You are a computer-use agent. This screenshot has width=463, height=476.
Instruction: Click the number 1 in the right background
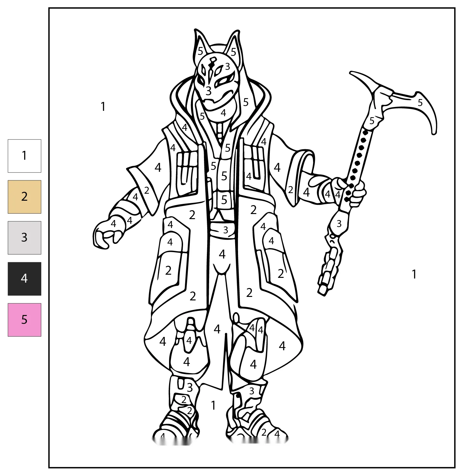pos(414,274)
